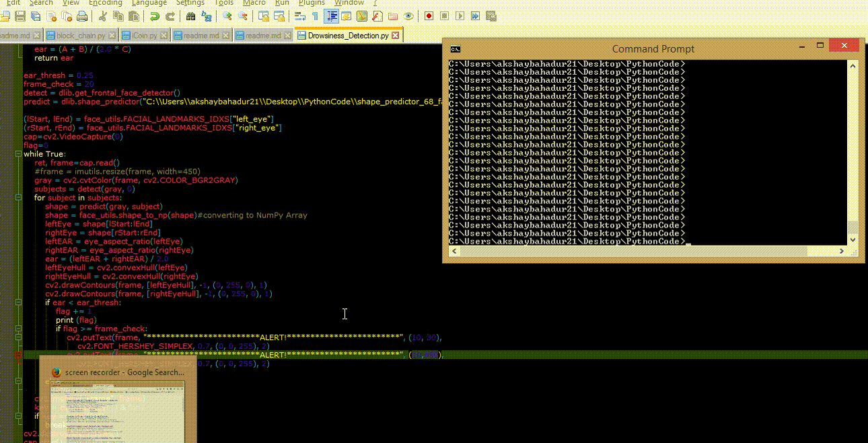Collapse the 'for subject in subjects' fold
This screenshot has height=443, width=868.
tap(19, 198)
